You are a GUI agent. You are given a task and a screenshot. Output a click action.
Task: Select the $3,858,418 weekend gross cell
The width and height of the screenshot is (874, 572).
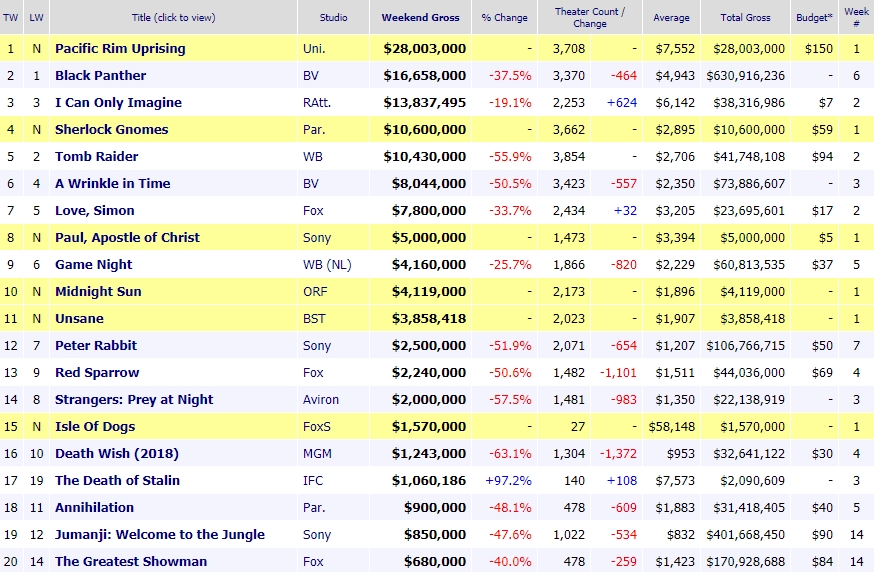(x=429, y=319)
